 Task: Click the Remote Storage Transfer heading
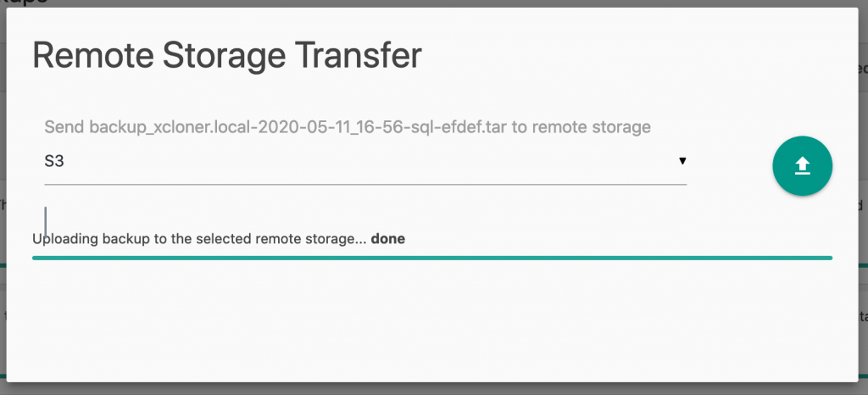(227, 55)
